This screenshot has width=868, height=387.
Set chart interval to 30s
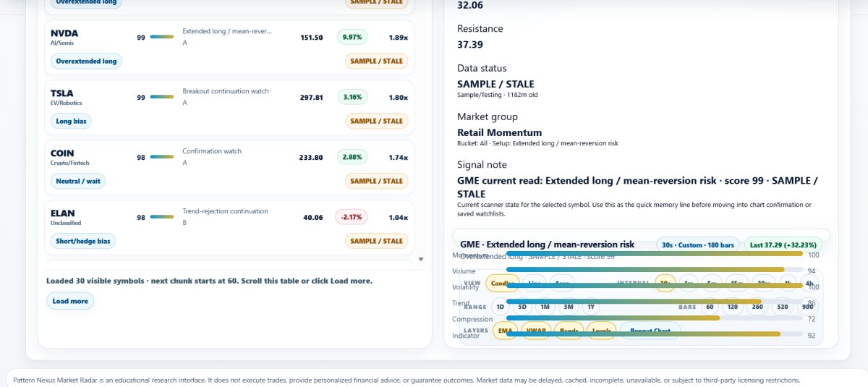665,283
